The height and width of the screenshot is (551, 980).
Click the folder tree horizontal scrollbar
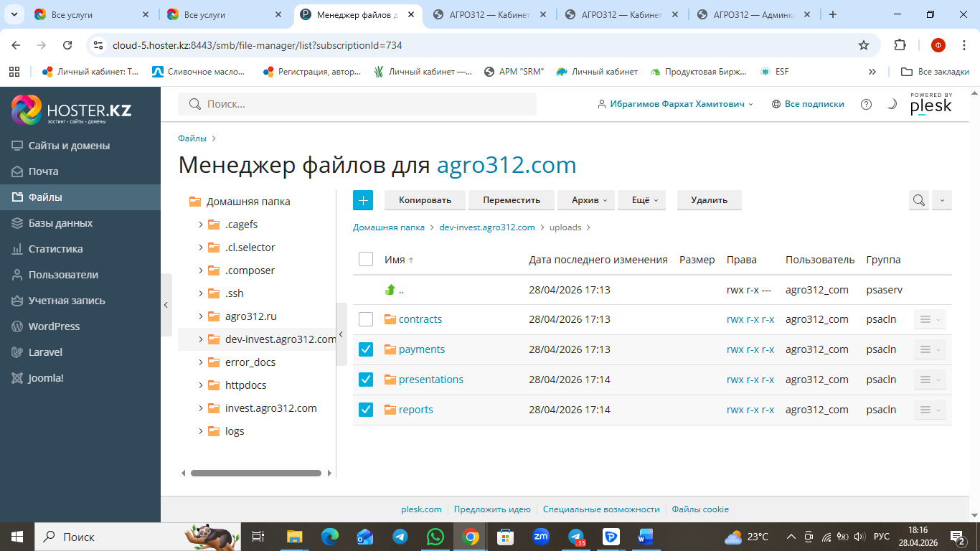(256, 473)
